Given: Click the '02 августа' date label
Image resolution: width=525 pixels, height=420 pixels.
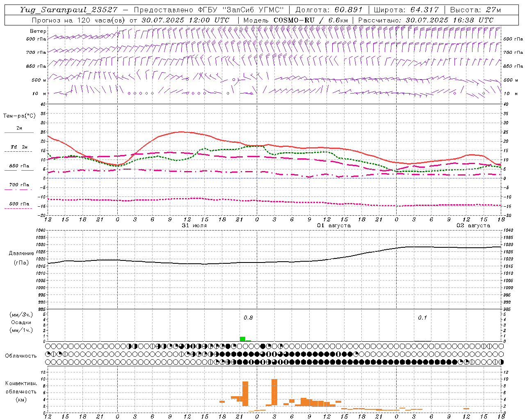Looking at the screenshot, I should coord(473,226).
